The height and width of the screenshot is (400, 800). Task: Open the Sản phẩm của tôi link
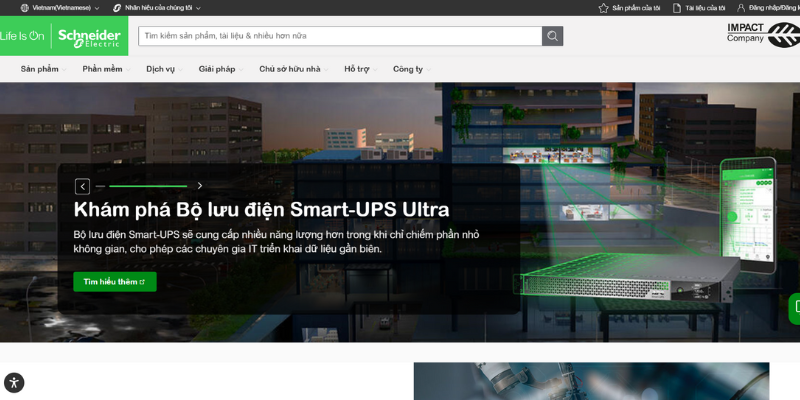point(636,8)
